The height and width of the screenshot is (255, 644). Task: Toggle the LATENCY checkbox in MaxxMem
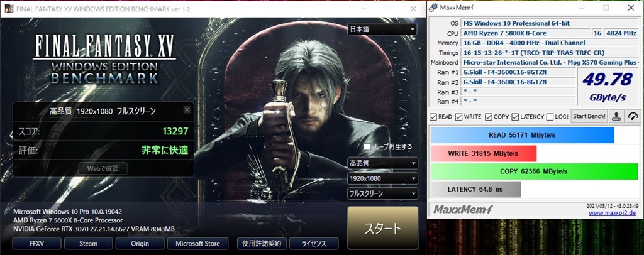[x=515, y=117]
